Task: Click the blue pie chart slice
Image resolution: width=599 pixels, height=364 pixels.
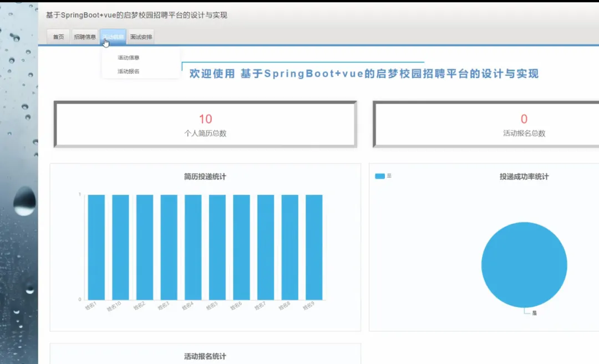Action: 524,265
